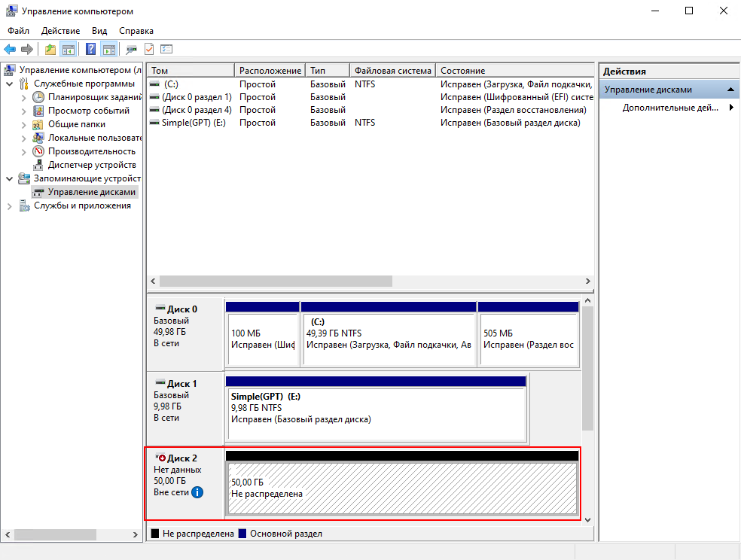741x560 pixels.
Task: Expand the Планировщик заданий node
Action: point(24,97)
